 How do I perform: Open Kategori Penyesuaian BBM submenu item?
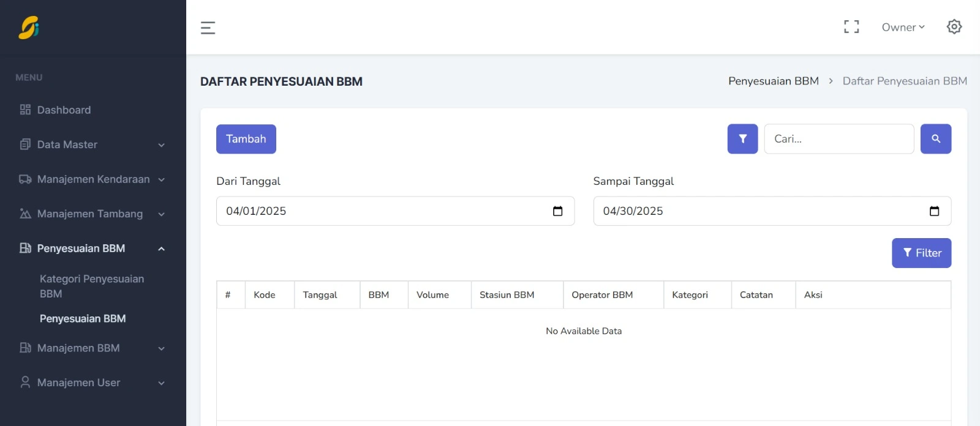(92, 286)
